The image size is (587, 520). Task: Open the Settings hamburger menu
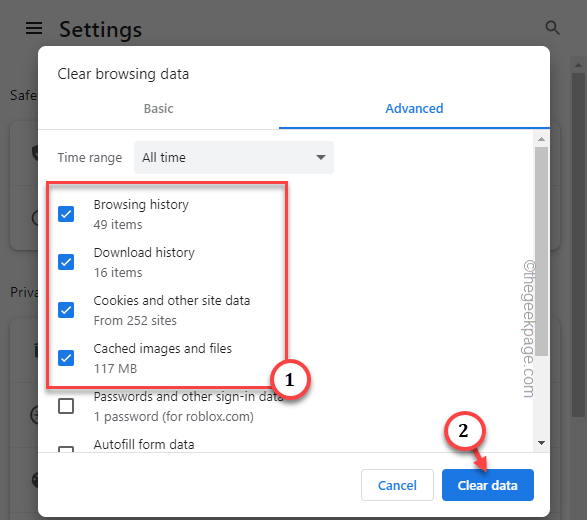pos(34,28)
